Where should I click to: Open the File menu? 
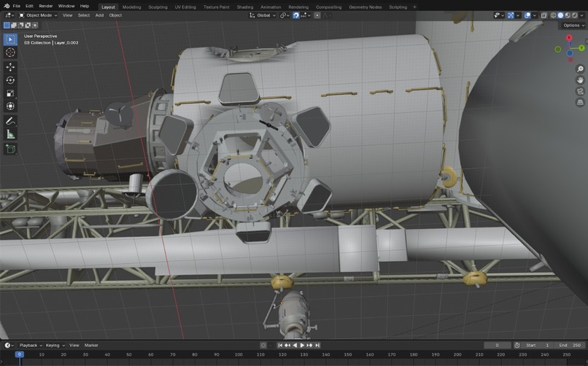tap(16, 6)
